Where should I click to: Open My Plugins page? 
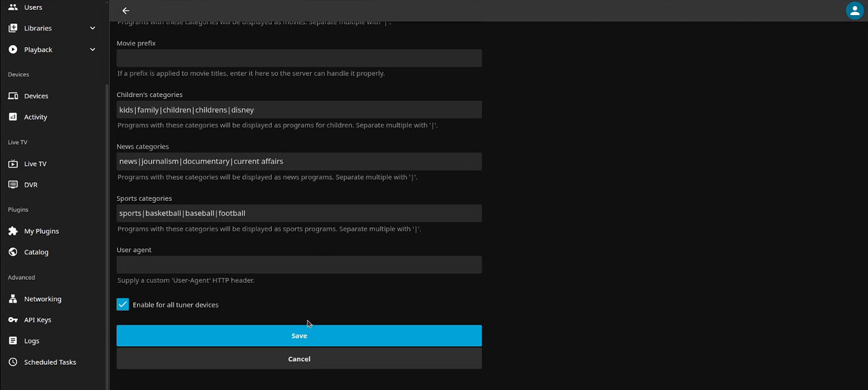[42, 231]
